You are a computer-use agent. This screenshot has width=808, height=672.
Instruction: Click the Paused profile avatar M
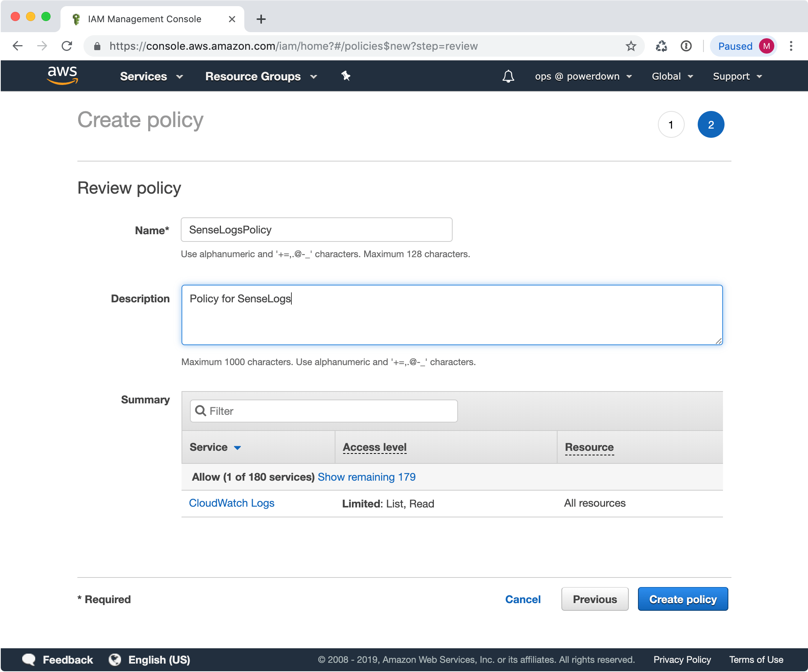[766, 46]
